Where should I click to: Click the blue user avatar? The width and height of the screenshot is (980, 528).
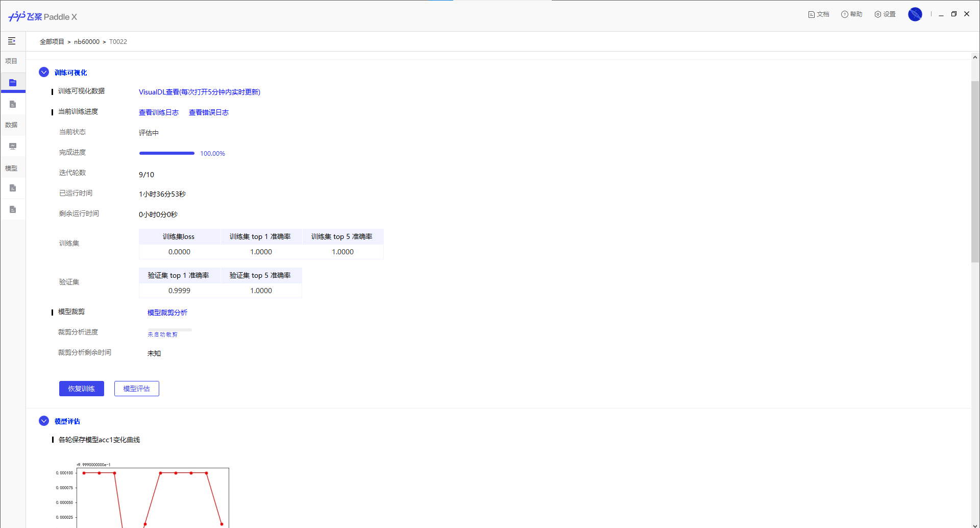tap(915, 14)
